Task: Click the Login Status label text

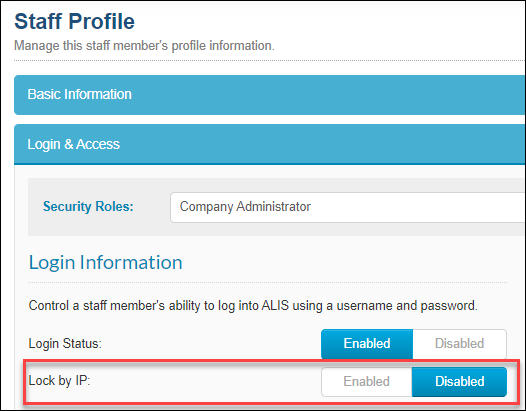Action: coord(65,344)
